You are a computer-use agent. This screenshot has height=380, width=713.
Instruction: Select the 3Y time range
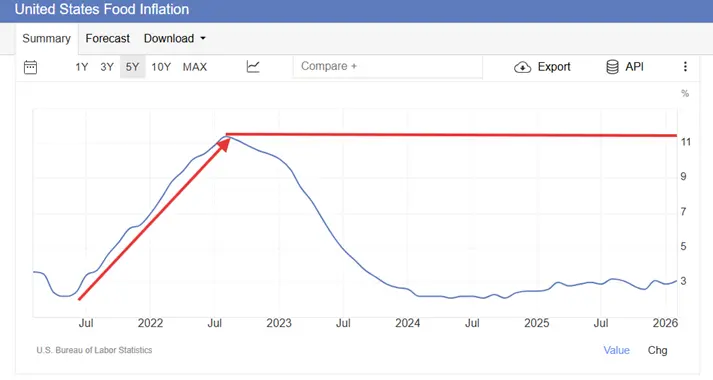coord(107,67)
